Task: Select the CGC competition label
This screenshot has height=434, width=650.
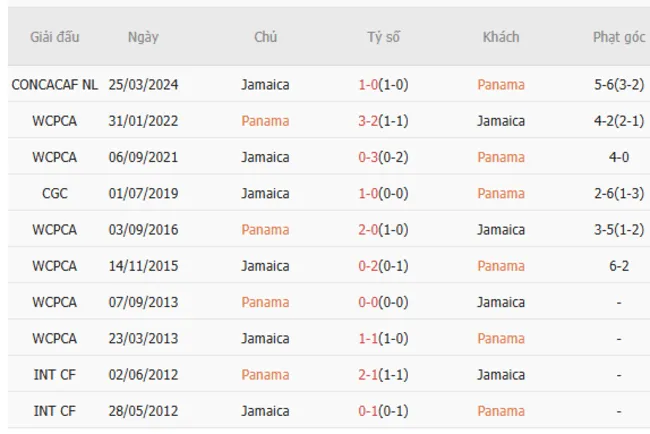Action: coord(55,193)
